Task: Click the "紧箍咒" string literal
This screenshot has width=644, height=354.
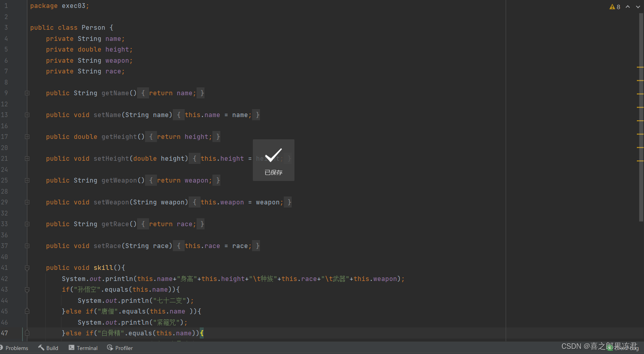Action: 167,323
